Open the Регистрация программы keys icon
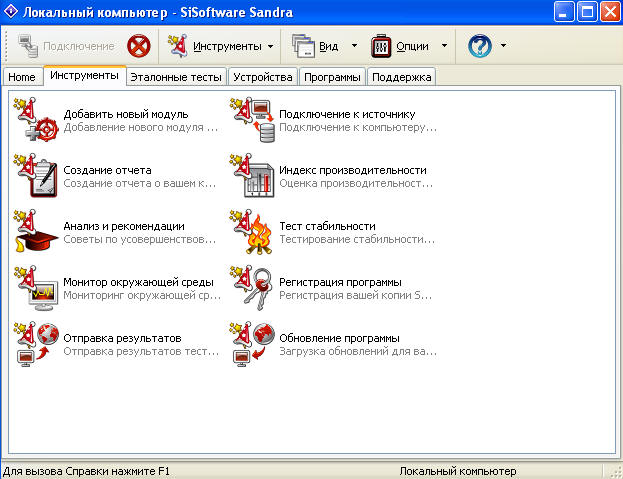 coord(252,288)
